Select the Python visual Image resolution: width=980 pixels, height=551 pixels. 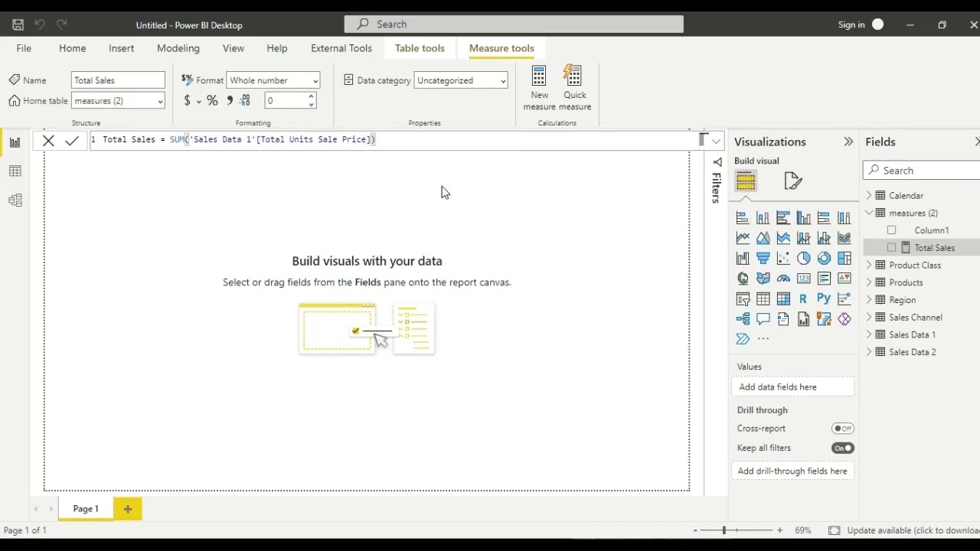824,298
